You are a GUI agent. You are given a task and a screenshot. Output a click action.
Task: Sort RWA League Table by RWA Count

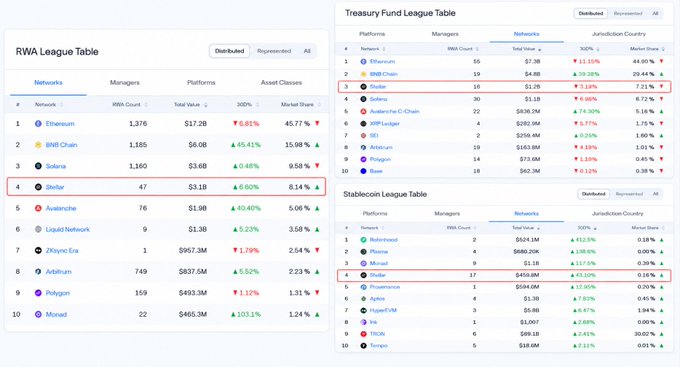[130, 105]
